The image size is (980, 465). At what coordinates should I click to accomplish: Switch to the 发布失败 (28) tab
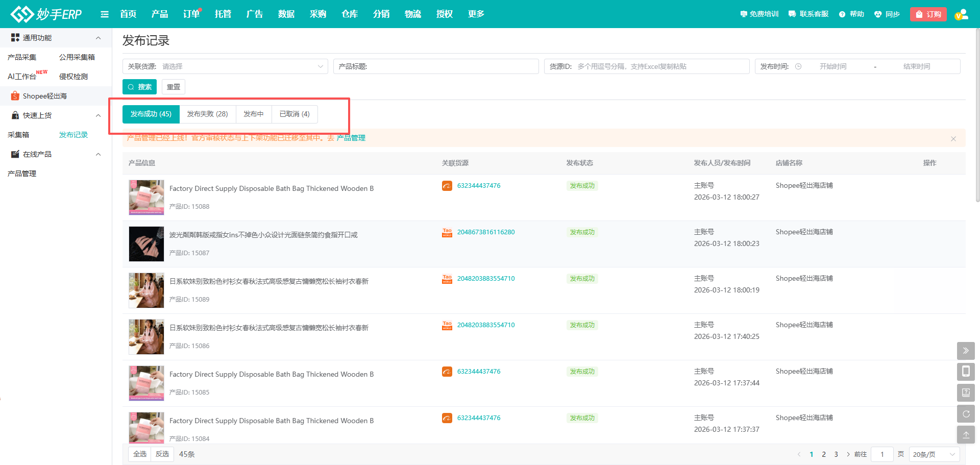click(x=207, y=114)
